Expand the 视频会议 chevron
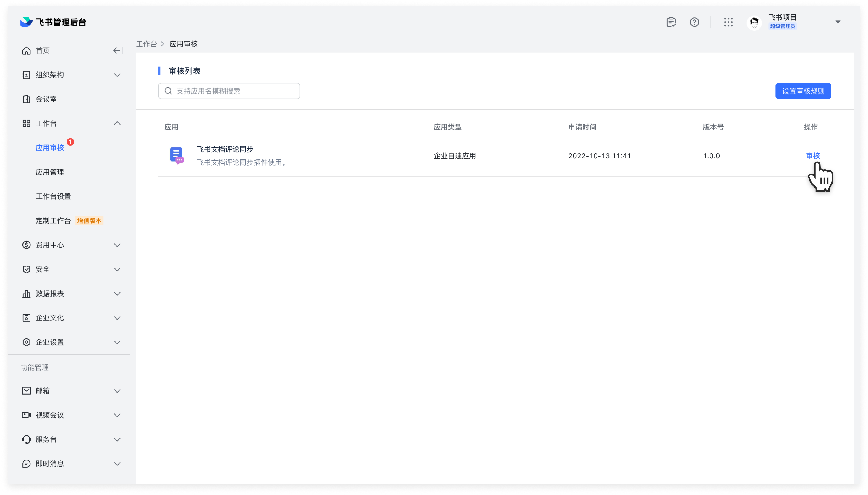 [x=117, y=415]
